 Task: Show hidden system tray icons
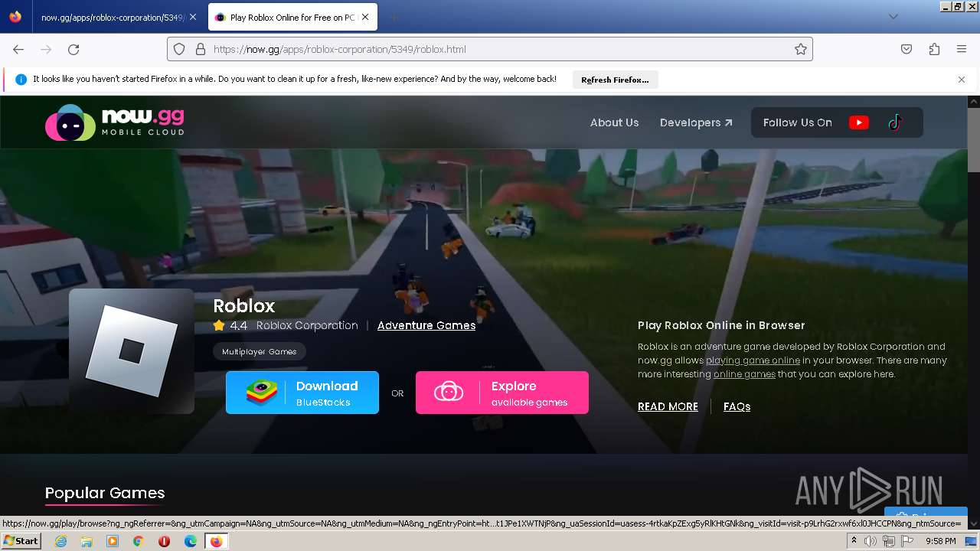click(854, 541)
